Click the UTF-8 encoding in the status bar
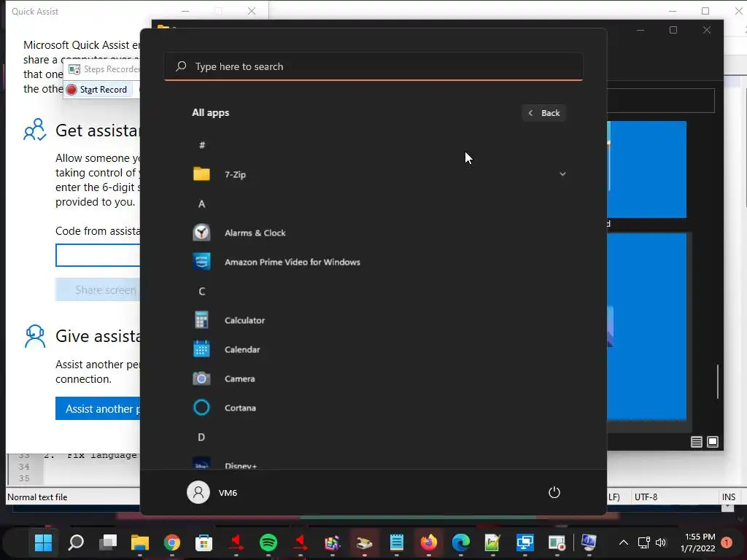This screenshot has width=747, height=560. click(646, 497)
